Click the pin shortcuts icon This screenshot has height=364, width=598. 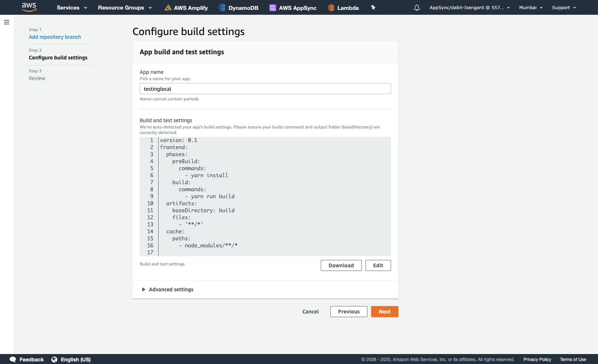[373, 7]
